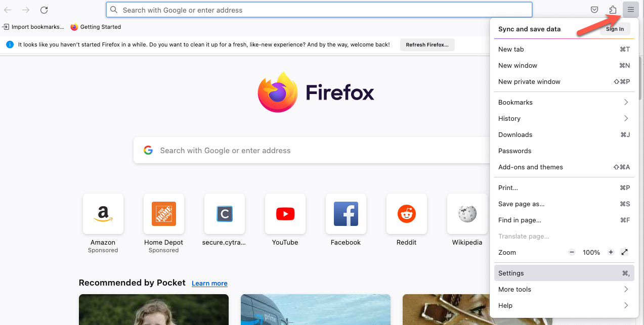Open the Amazon shortcut tile
The width and height of the screenshot is (644, 325).
point(103,214)
